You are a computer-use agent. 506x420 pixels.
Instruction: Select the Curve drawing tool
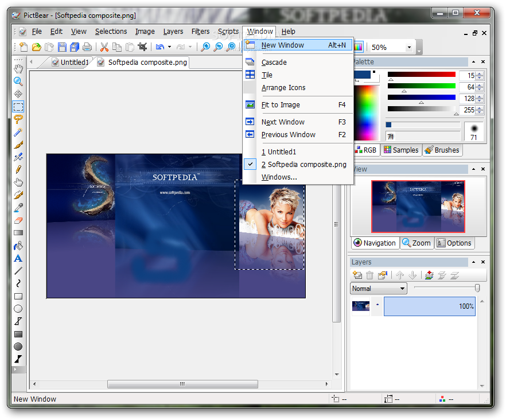[x=18, y=283]
